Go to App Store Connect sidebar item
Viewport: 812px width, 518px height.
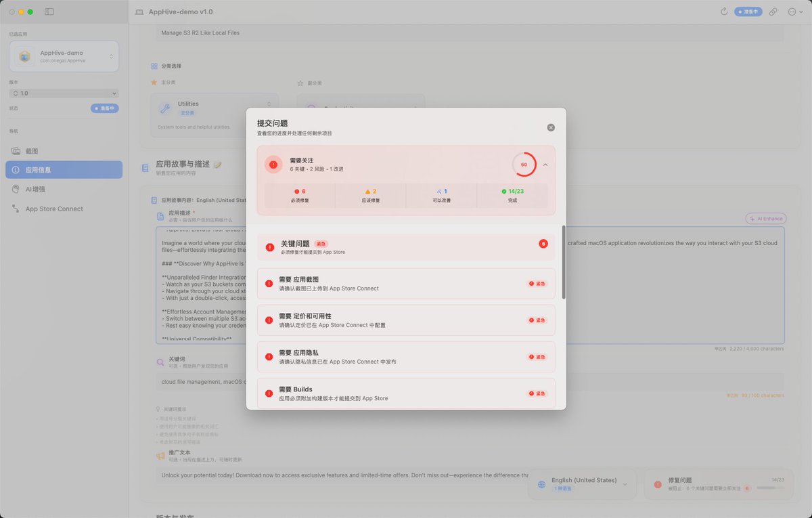click(x=64, y=209)
